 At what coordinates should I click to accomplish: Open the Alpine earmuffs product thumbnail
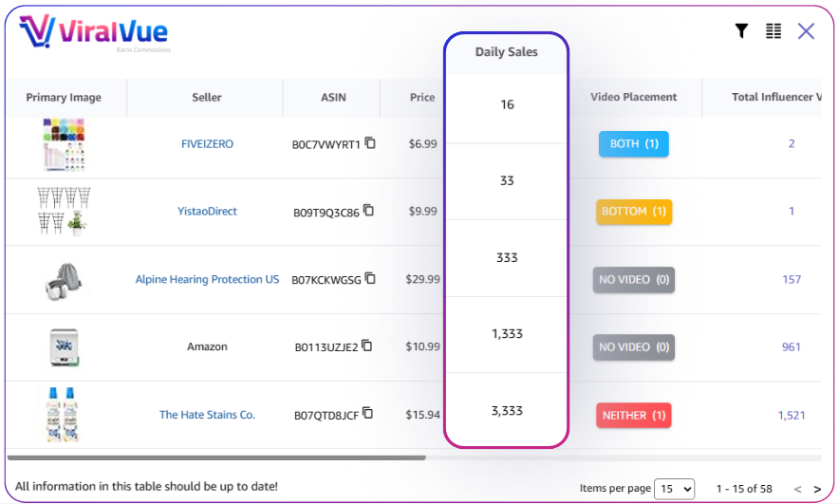coord(64,280)
